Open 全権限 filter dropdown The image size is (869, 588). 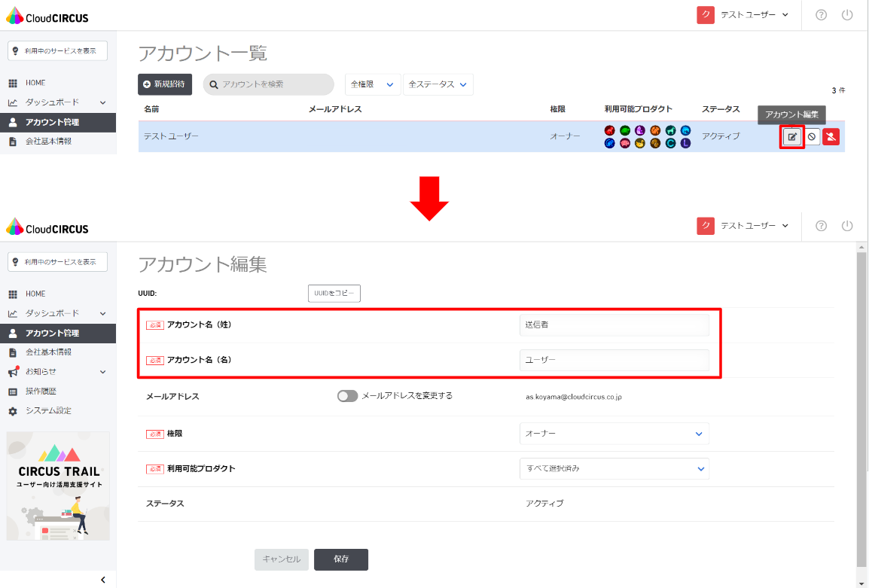pyautogui.click(x=373, y=85)
